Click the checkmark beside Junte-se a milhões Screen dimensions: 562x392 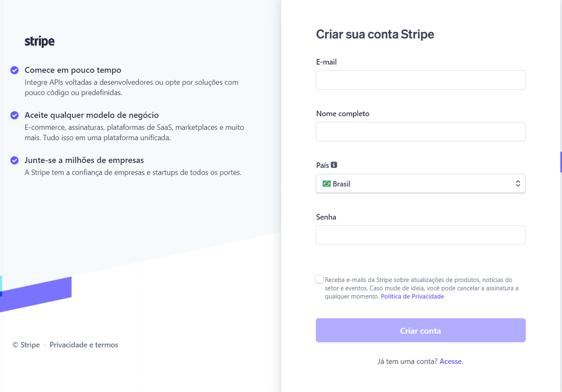pos(15,160)
